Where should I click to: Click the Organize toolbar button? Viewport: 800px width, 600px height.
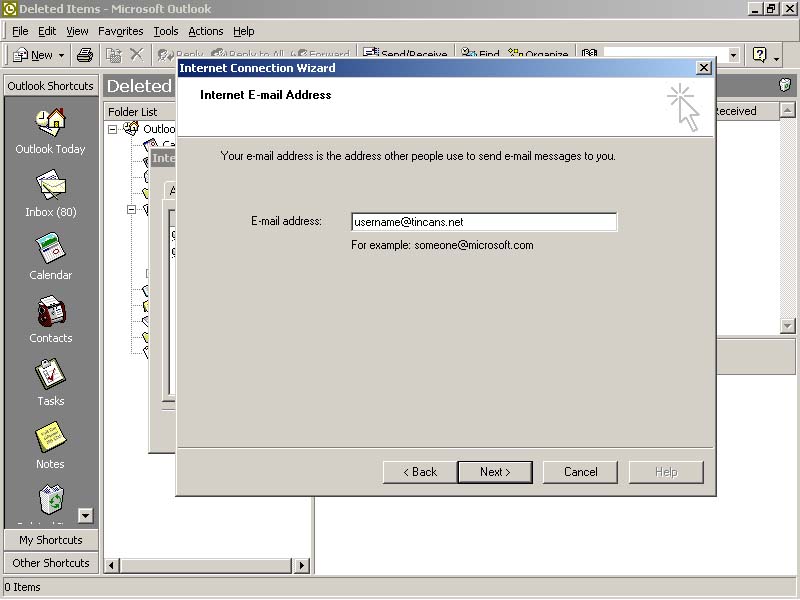pyautogui.click(x=538, y=54)
